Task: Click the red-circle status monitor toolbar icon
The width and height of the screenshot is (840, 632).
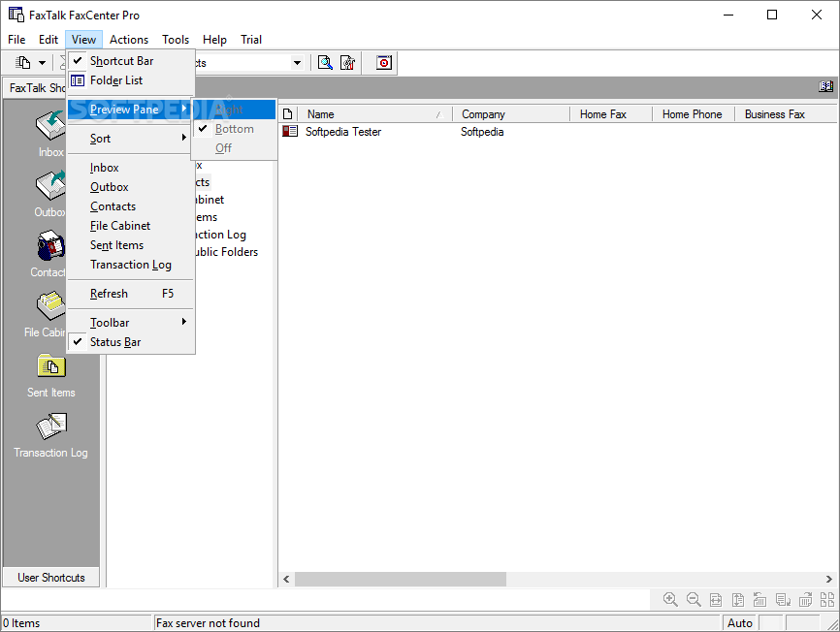Action: pos(383,63)
